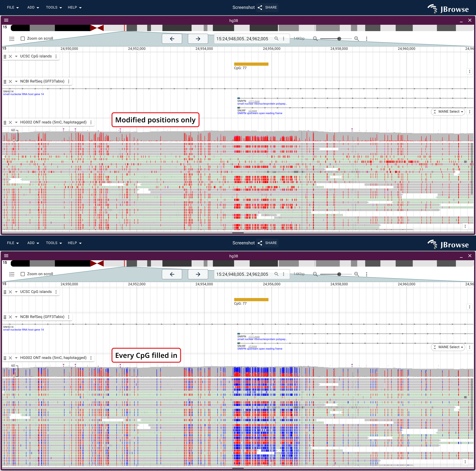Viewport: 476px width, 471px height.
Task: Zoom out icon in bottom view
Action: tap(315, 274)
